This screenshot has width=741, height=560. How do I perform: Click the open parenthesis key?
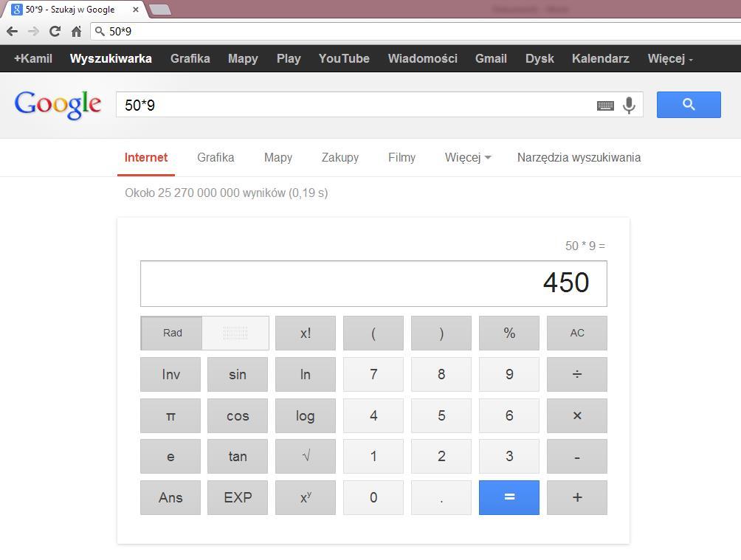[373, 333]
